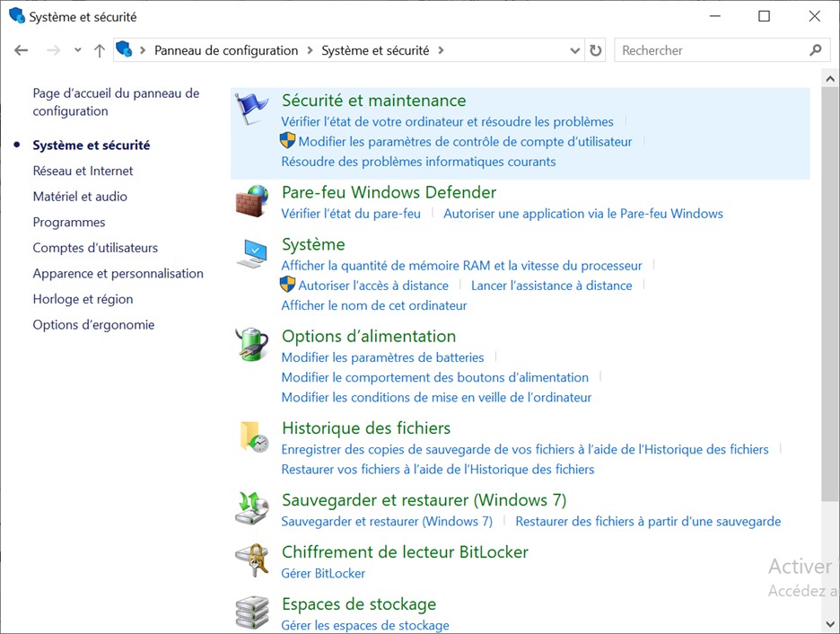Screen dimensions: 840x634
Task: Click Modifier les paramètres de contrôle de compte
Action: (465, 142)
